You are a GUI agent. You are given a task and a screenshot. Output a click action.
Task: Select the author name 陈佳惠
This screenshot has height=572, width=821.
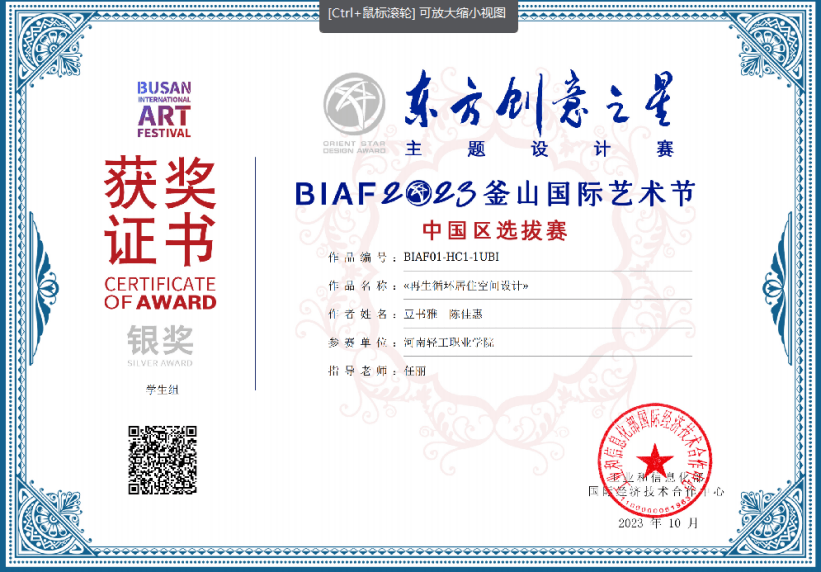(x=465, y=314)
